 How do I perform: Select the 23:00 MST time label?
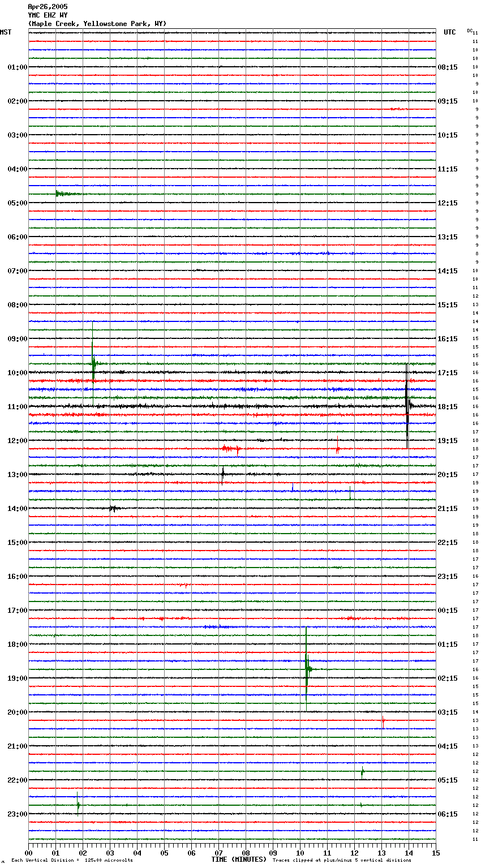pos(18,814)
